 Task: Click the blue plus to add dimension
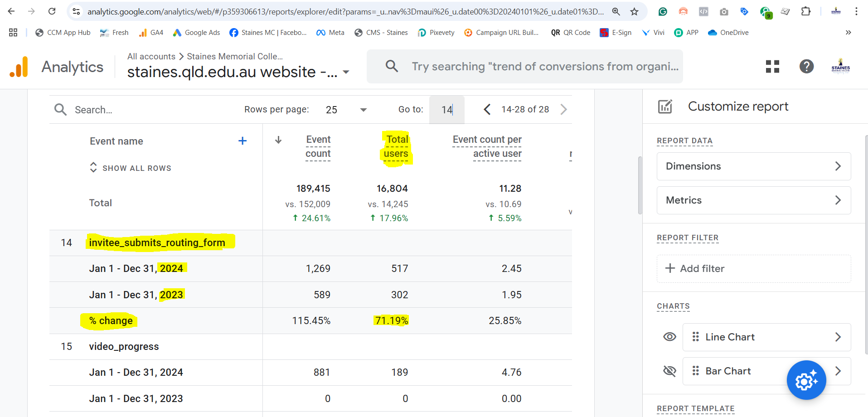pyautogui.click(x=242, y=141)
